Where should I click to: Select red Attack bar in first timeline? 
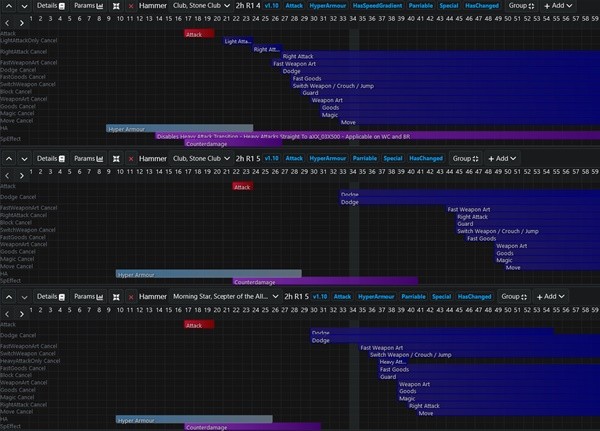193,34
